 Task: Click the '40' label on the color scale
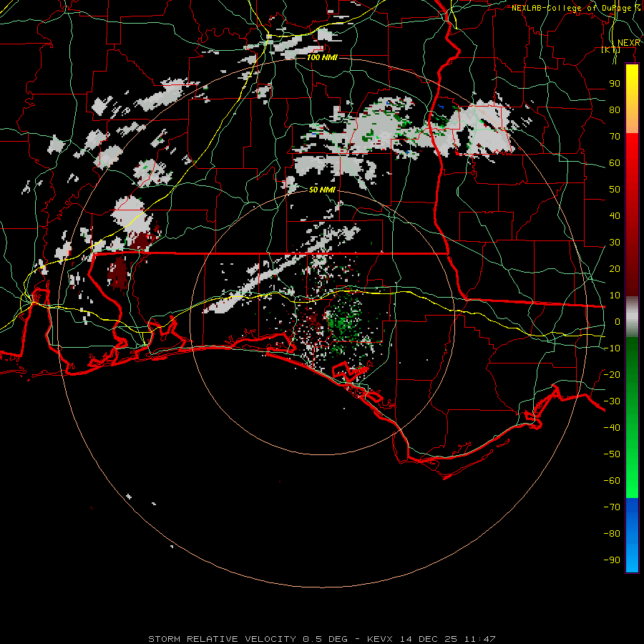coord(615,215)
